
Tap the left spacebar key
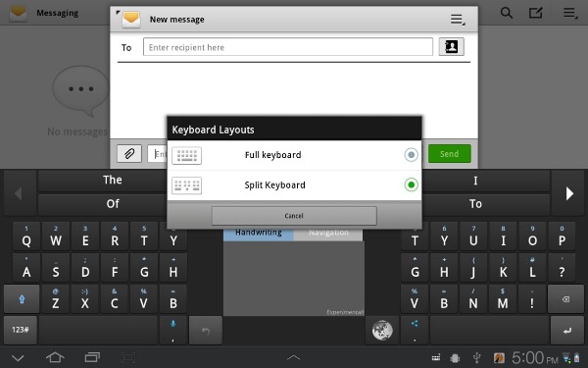click(x=98, y=330)
